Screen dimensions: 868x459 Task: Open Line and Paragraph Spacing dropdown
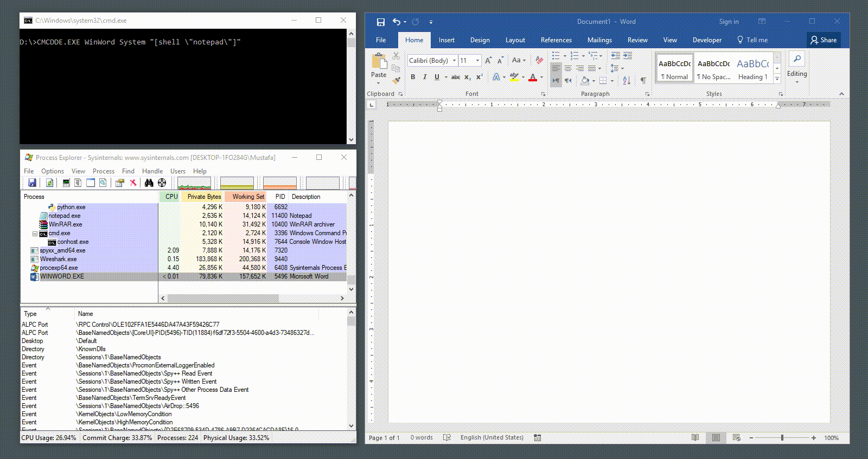click(x=617, y=68)
